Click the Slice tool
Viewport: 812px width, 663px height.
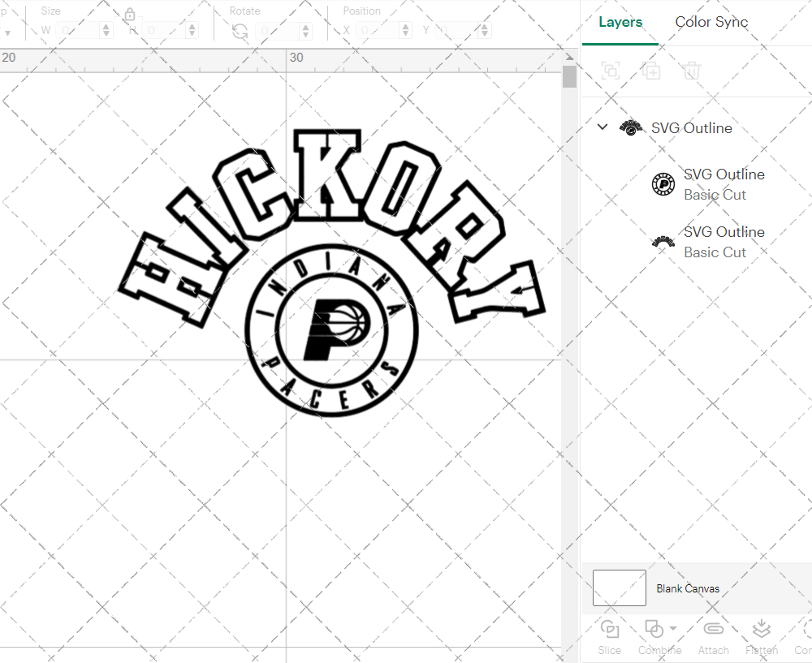(x=610, y=636)
